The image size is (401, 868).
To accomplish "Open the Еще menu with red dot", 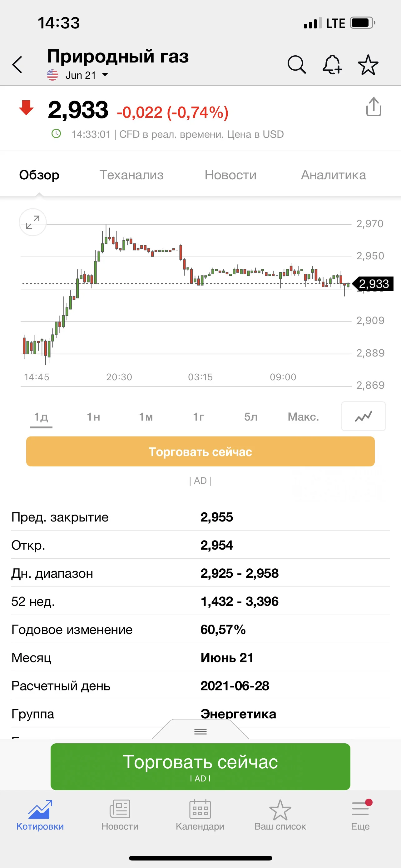I will coord(360,815).
